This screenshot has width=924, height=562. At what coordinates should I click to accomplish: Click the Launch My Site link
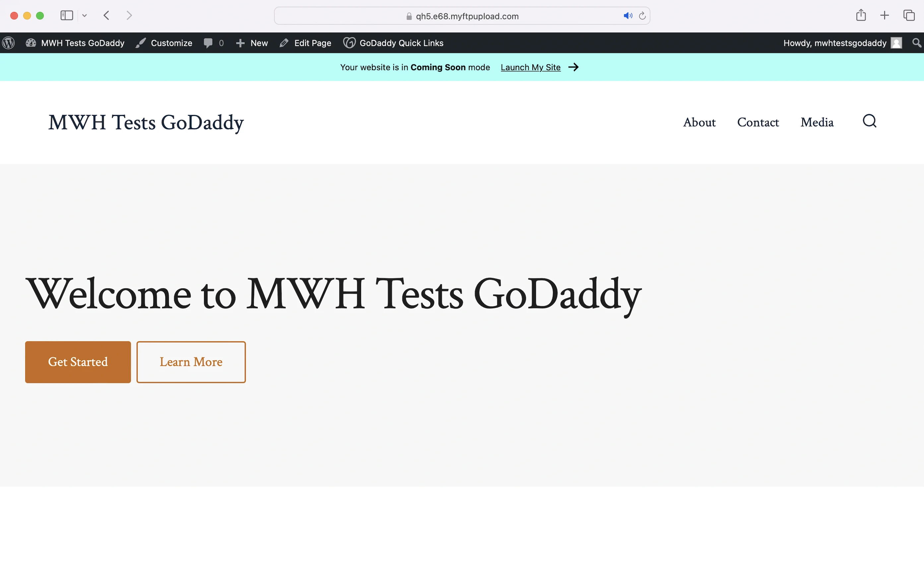[530, 67]
